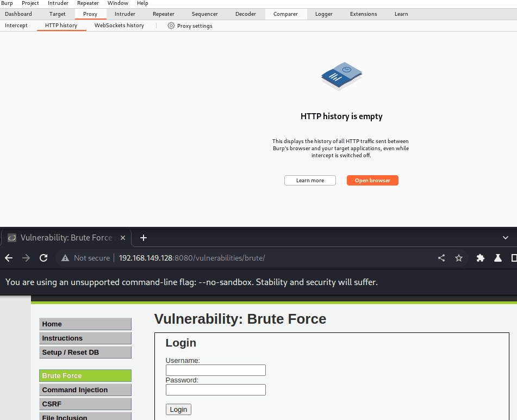Switch to the Intruder tool tab
This screenshot has height=420, width=517.
tap(125, 14)
